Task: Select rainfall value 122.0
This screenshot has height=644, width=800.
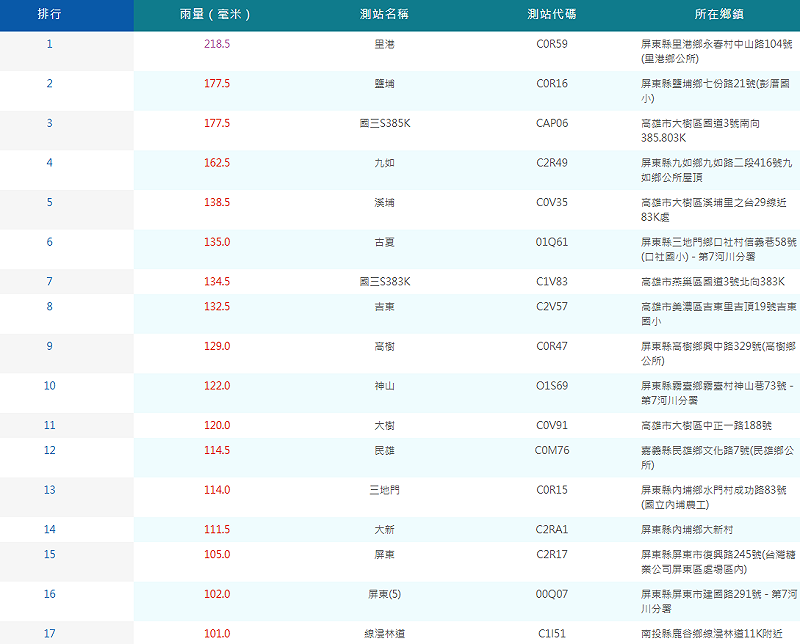Action: [x=217, y=386]
